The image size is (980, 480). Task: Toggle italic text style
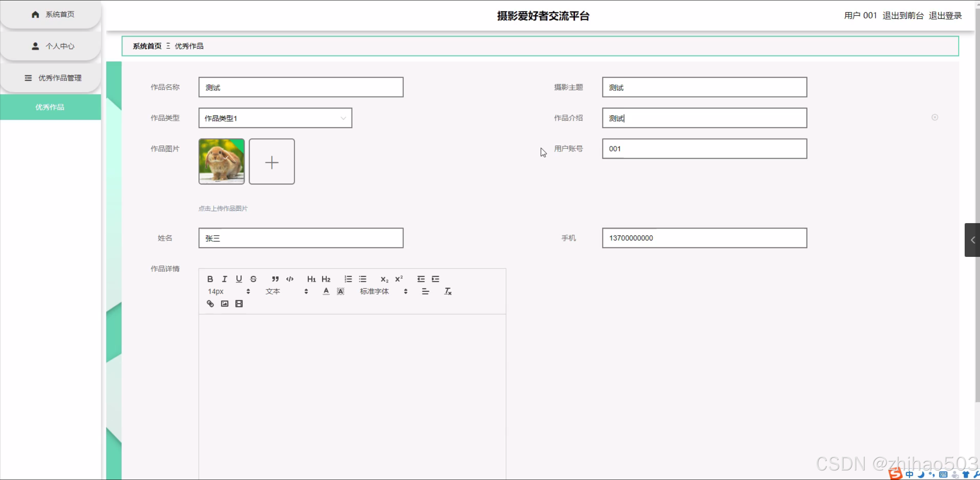click(225, 279)
